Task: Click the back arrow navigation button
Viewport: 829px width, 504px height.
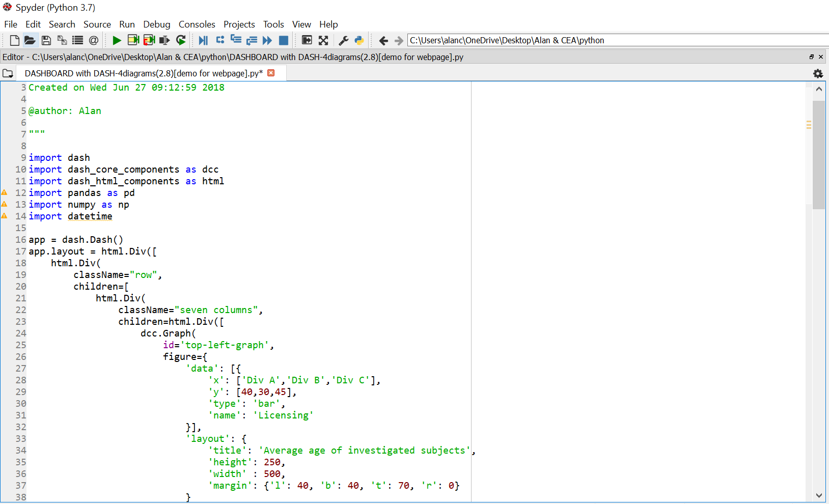Action: coord(383,40)
